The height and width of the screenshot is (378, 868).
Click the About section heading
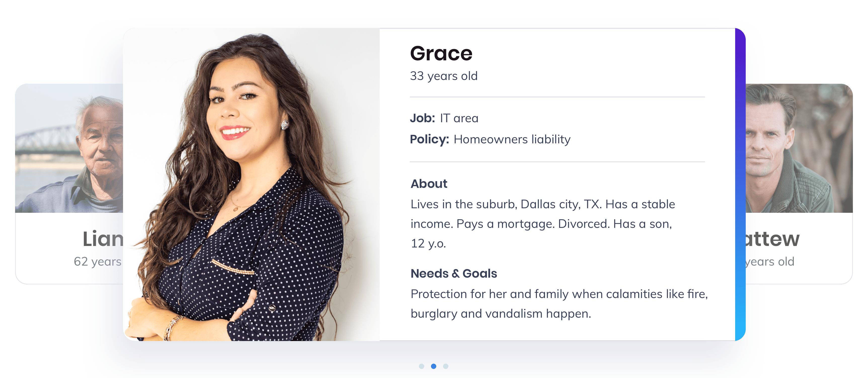click(x=429, y=184)
